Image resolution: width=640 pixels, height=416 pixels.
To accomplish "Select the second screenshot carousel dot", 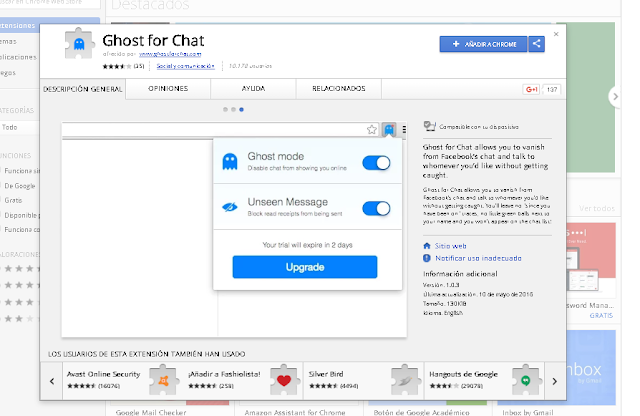I will (233, 109).
